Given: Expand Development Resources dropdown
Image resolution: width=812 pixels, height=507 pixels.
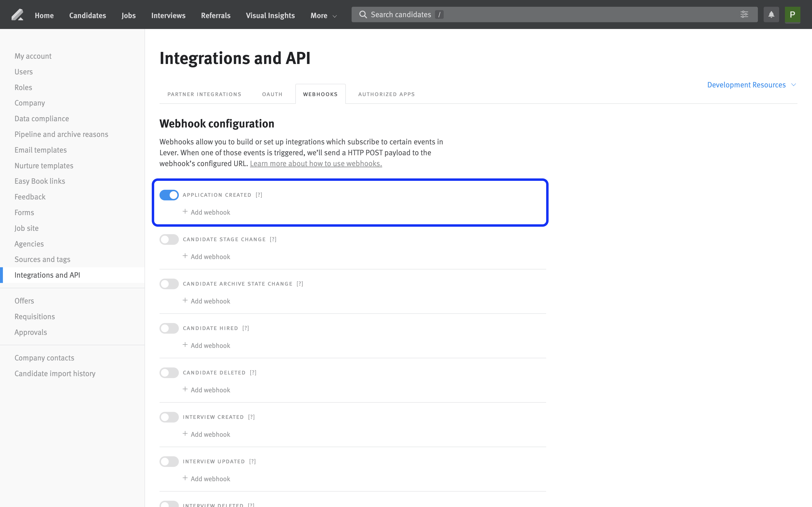Looking at the screenshot, I should tap(746, 85).
